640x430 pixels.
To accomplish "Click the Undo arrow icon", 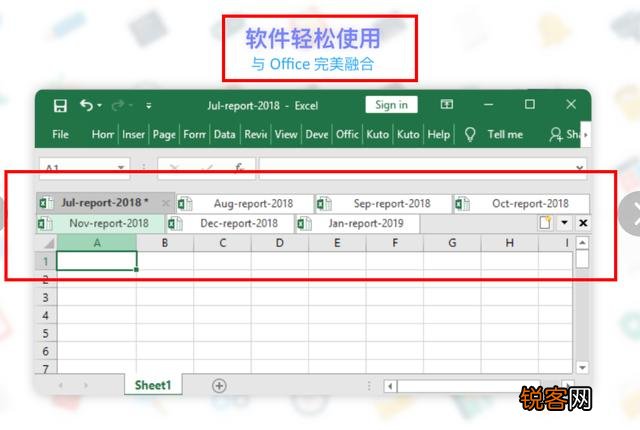I will (x=86, y=105).
